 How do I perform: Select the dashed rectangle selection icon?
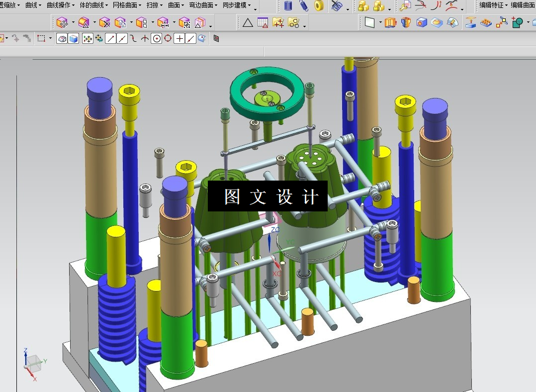(x=41, y=39)
